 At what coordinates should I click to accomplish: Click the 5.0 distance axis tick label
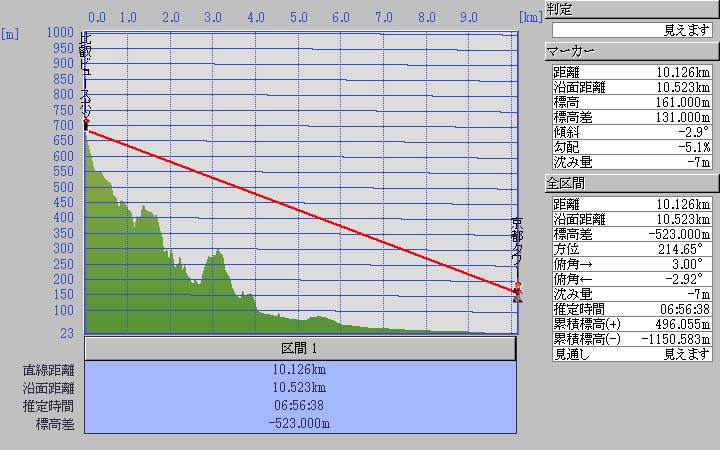(x=298, y=17)
